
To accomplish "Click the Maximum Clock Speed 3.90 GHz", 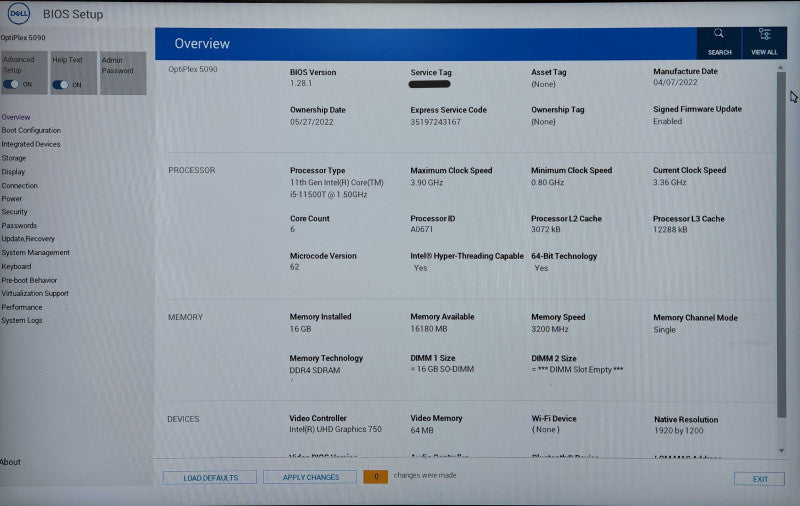I will 427,183.
